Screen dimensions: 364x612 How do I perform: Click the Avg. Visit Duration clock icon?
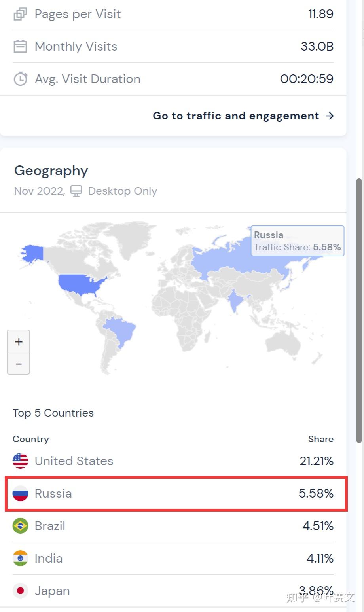(21, 79)
